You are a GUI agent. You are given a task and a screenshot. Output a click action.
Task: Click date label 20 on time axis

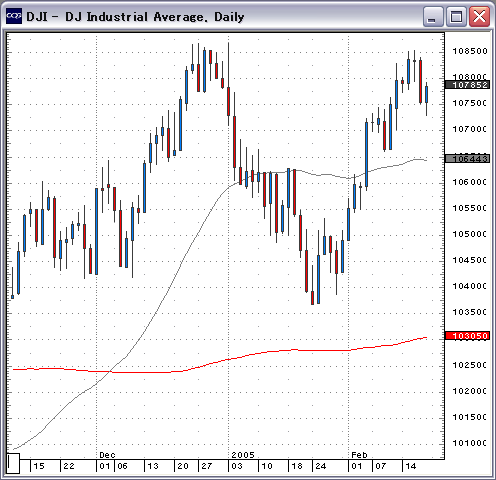coord(183,466)
